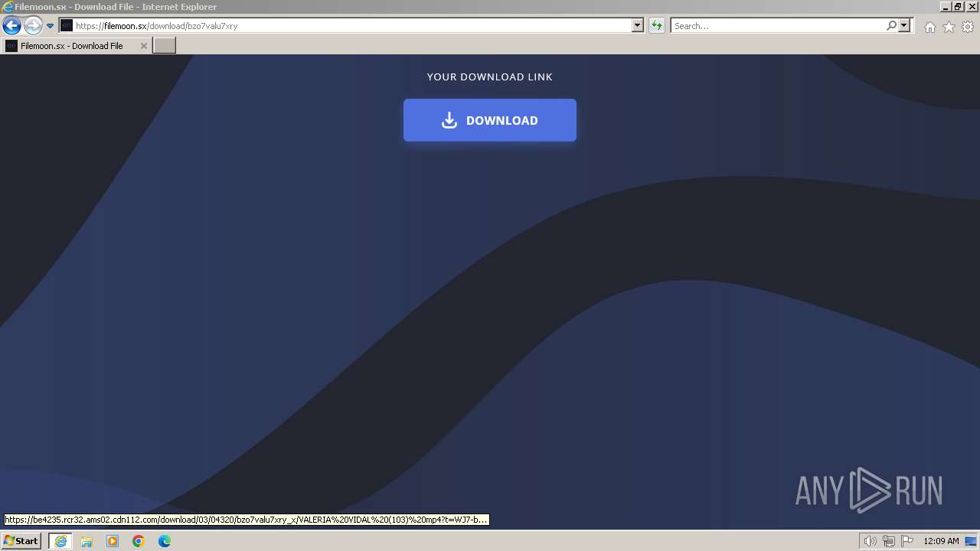The width and height of the screenshot is (980, 551).
Task: Click the blue DOWNLOAD button
Action: pyautogui.click(x=490, y=120)
